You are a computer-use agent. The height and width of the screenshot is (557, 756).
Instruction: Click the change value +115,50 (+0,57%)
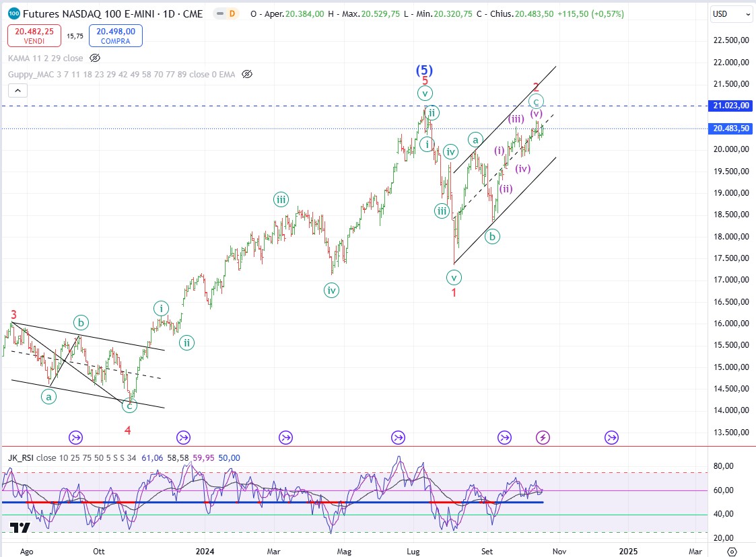(x=590, y=14)
